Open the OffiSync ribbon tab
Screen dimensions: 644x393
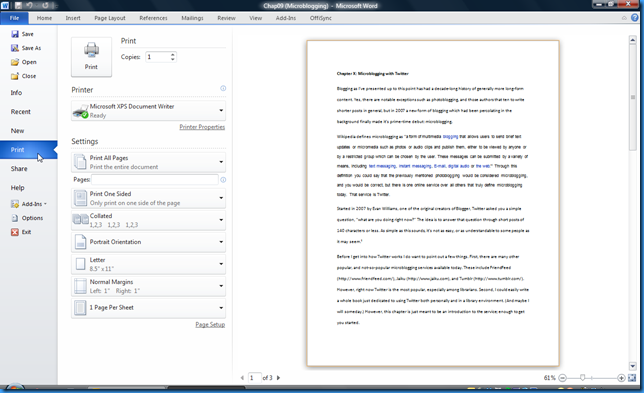pos(320,18)
